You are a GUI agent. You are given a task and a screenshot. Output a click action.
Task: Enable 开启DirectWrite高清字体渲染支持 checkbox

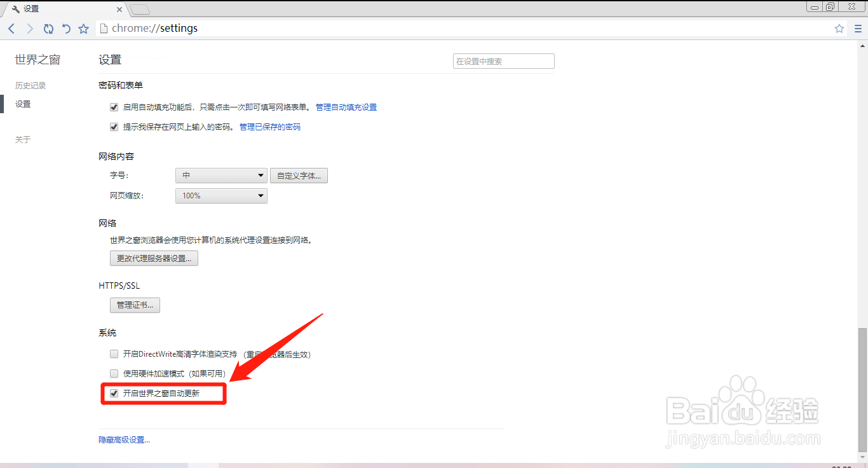tap(114, 354)
